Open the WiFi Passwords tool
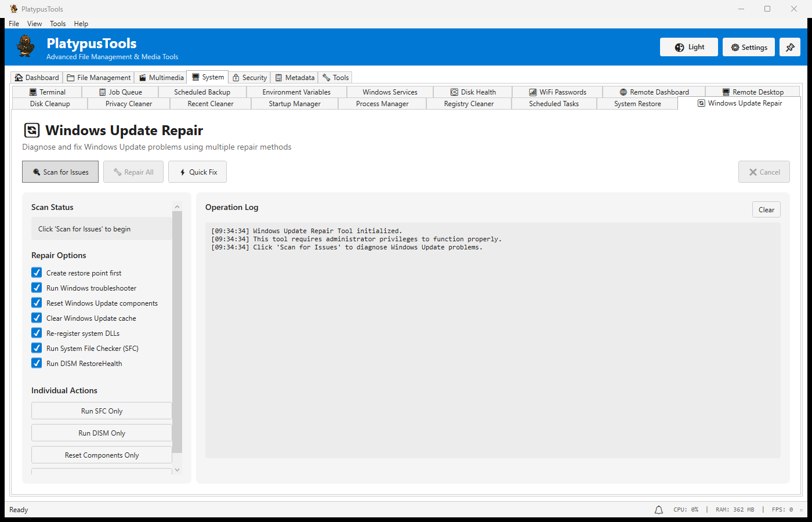Image resolution: width=812 pixels, height=522 pixels. click(x=558, y=92)
